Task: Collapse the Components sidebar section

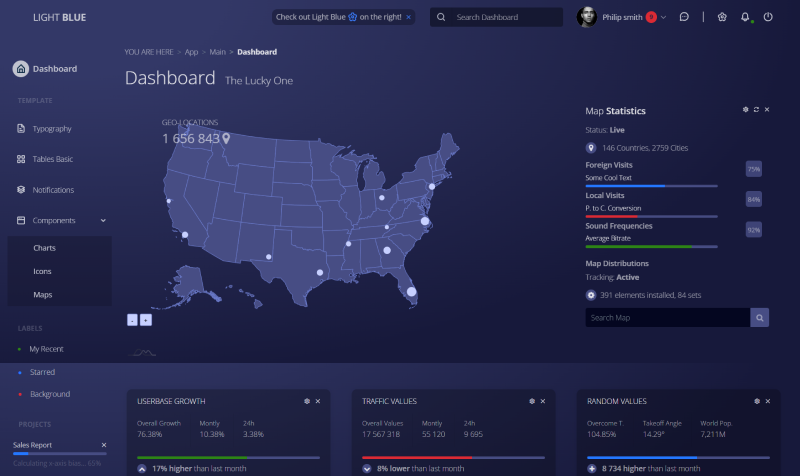Action: 103,220
